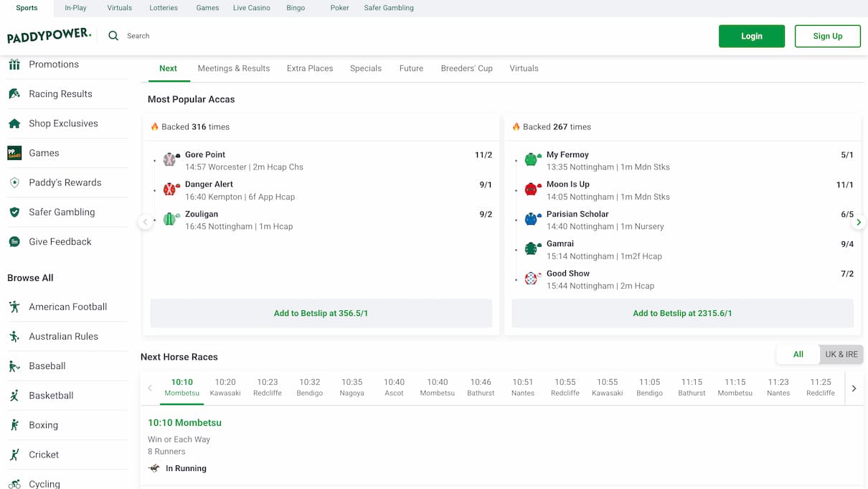Click Gore Point 11/2 odds
The height and width of the screenshot is (489, 868).
pos(483,155)
